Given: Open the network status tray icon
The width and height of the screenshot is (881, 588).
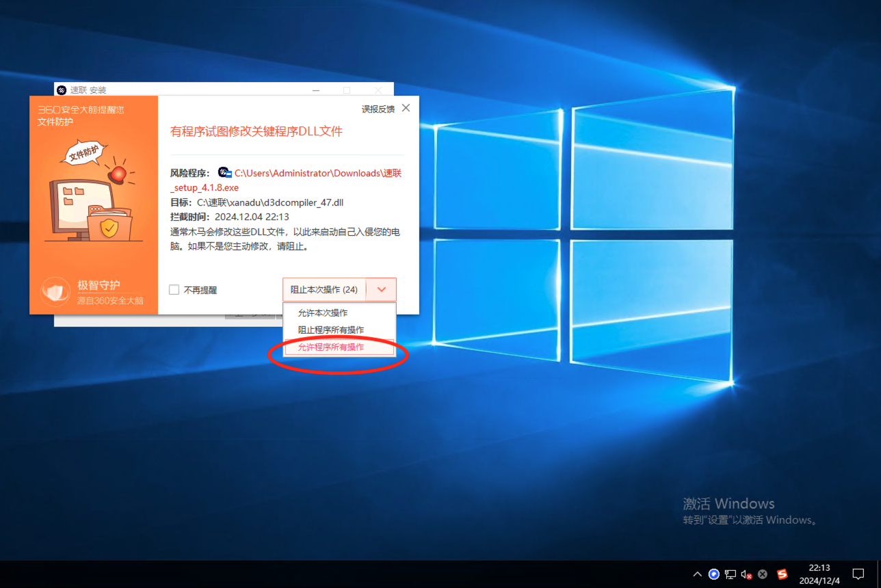Looking at the screenshot, I should click(731, 574).
